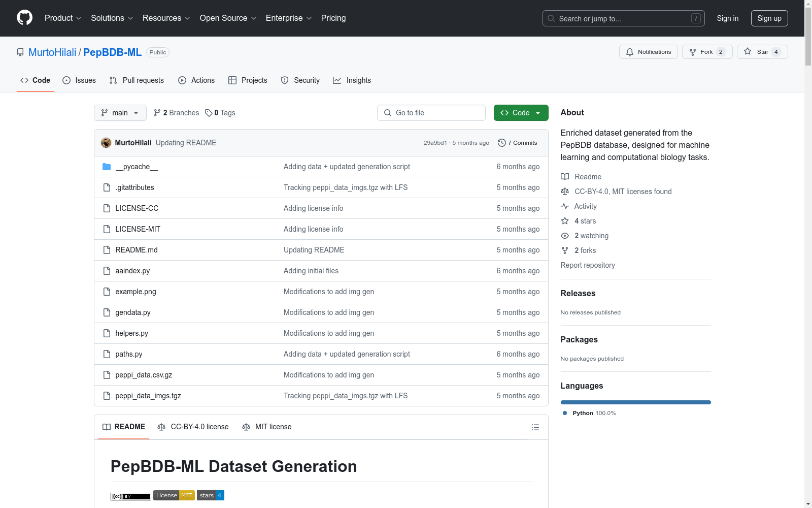Open the main branch selector dropdown
Screen dimensions: 812x508
pos(120,113)
